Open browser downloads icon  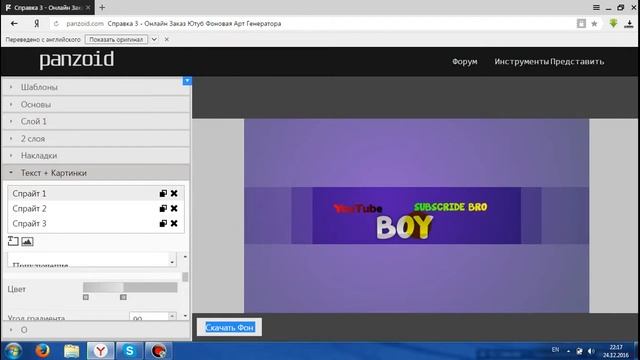tap(629, 24)
